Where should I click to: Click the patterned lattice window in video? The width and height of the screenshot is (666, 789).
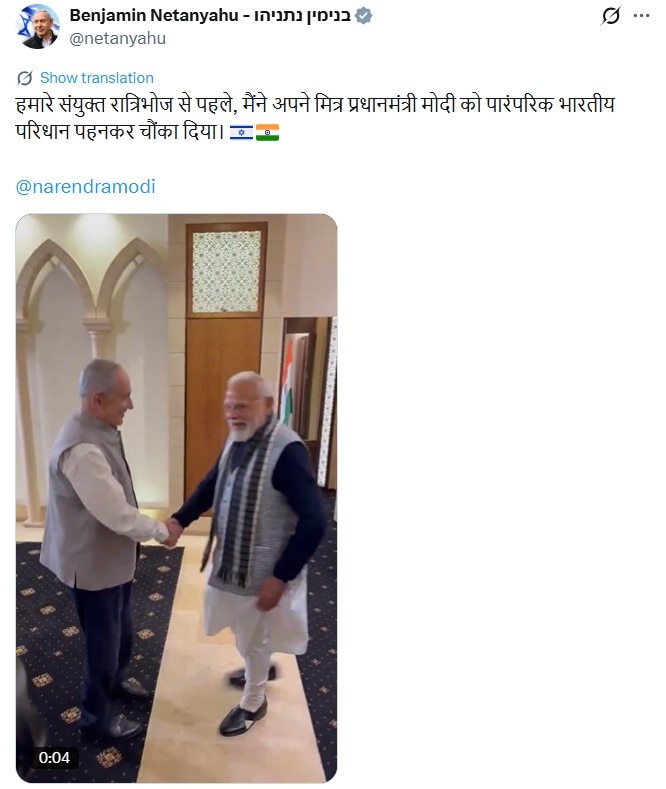[x=226, y=272]
